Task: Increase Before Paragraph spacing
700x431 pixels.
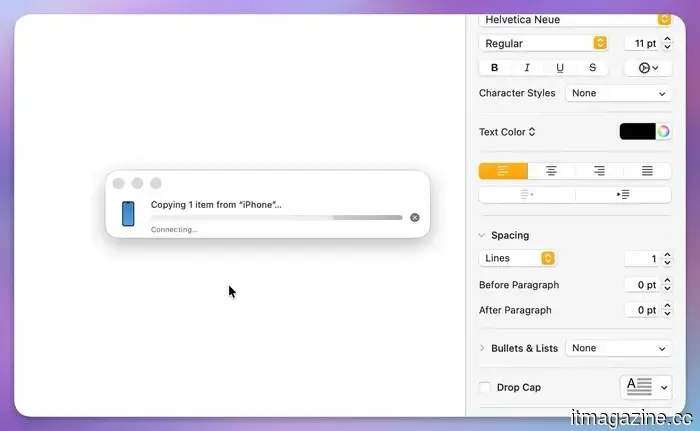Action: point(667,281)
